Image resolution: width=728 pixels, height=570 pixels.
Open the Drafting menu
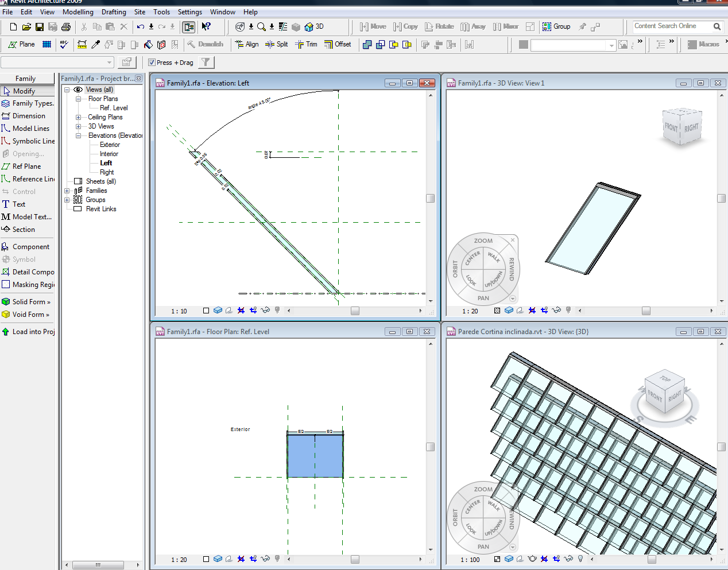click(x=114, y=11)
